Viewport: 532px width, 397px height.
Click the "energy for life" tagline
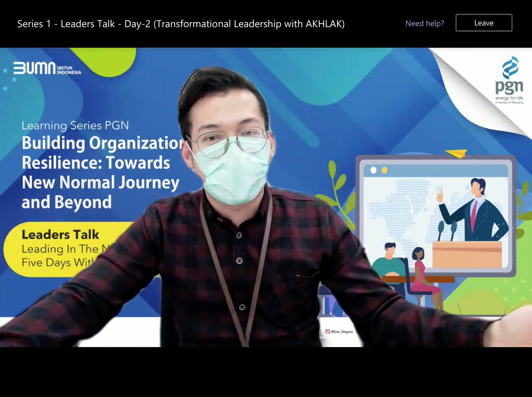[509, 98]
